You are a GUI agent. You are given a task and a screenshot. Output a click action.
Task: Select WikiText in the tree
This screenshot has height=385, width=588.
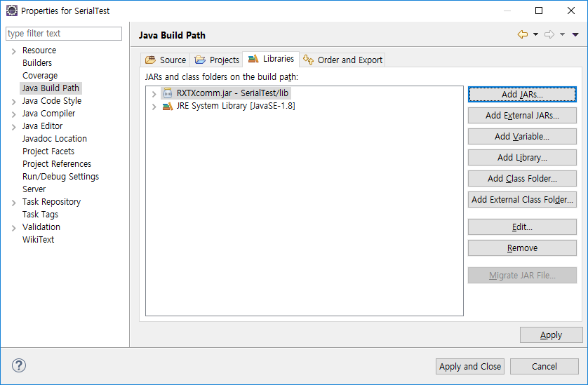click(x=39, y=240)
